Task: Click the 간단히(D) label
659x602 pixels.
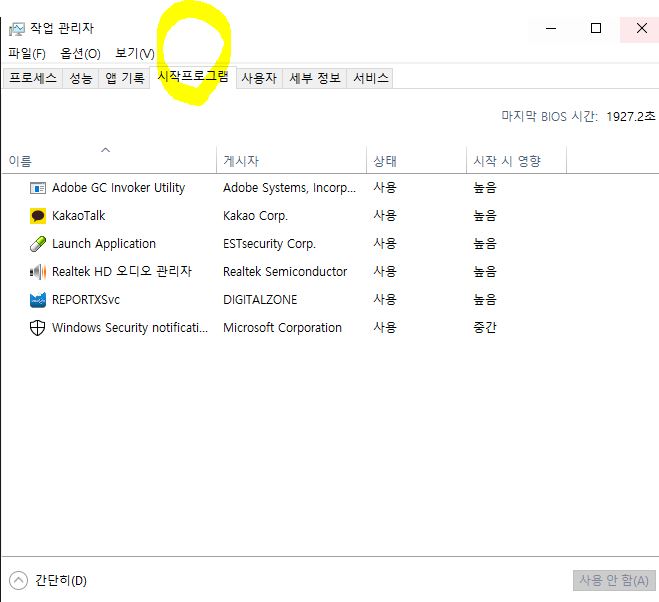Action: click(61, 581)
